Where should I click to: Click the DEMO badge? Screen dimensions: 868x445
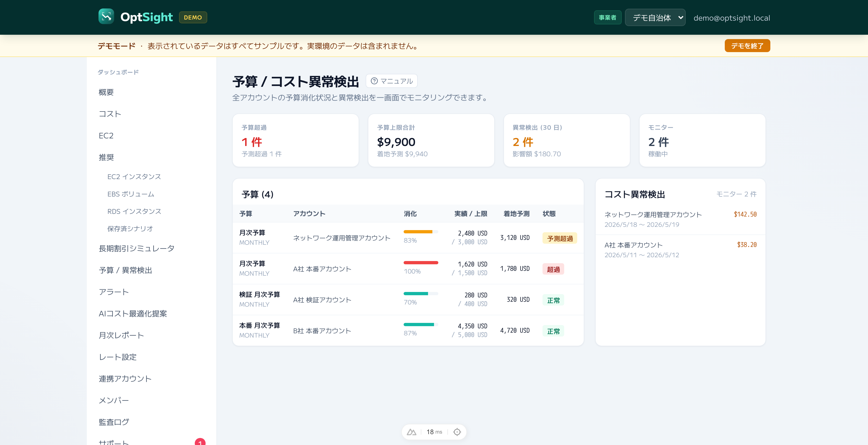click(x=193, y=17)
